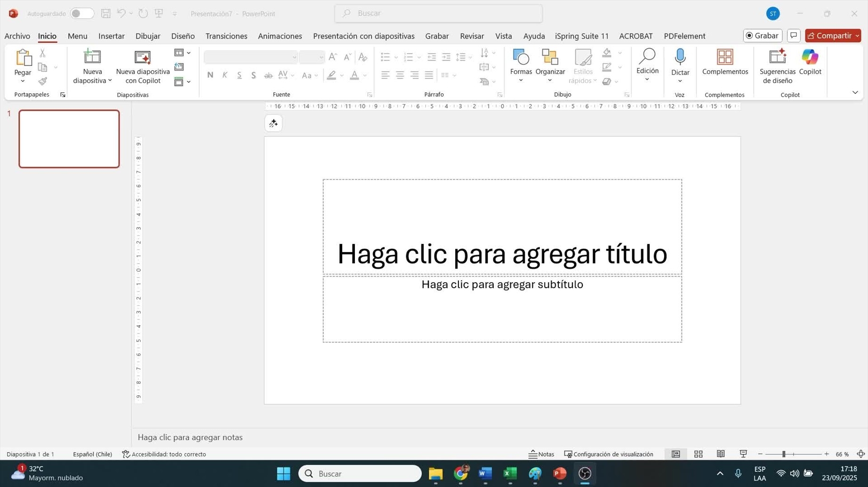Open Sugerencias de diseño

click(777, 66)
